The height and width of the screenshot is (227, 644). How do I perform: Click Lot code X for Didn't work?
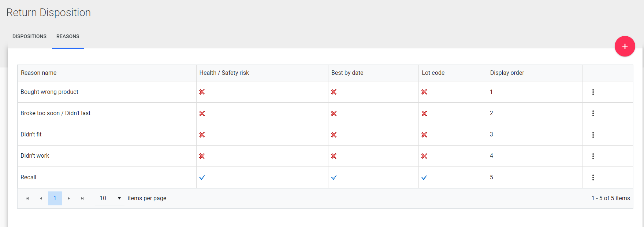click(424, 156)
